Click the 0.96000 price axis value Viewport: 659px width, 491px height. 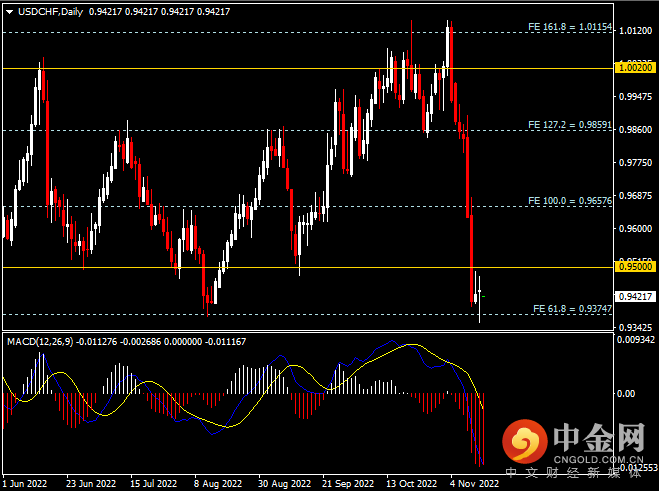point(635,229)
